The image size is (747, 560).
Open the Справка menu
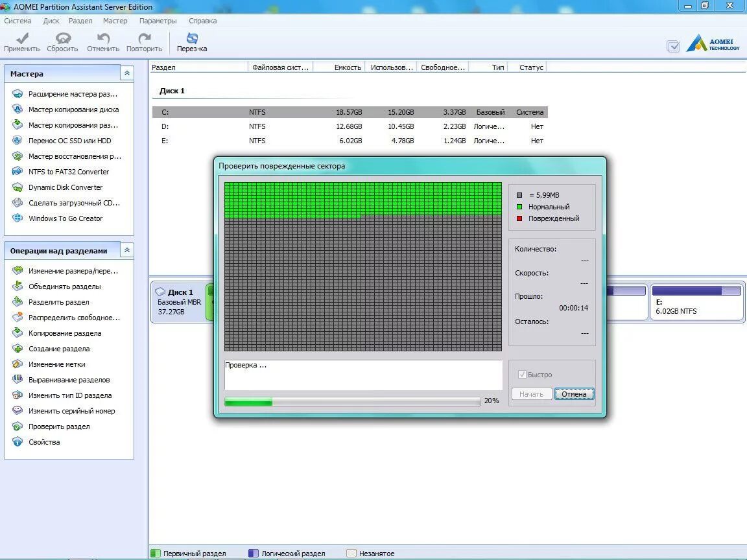click(x=202, y=21)
